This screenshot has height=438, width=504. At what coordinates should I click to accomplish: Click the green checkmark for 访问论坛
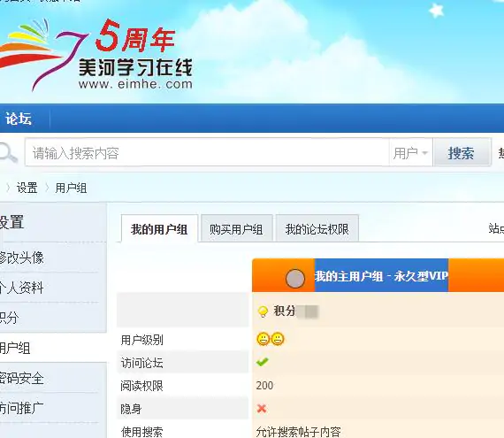[263, 362]
